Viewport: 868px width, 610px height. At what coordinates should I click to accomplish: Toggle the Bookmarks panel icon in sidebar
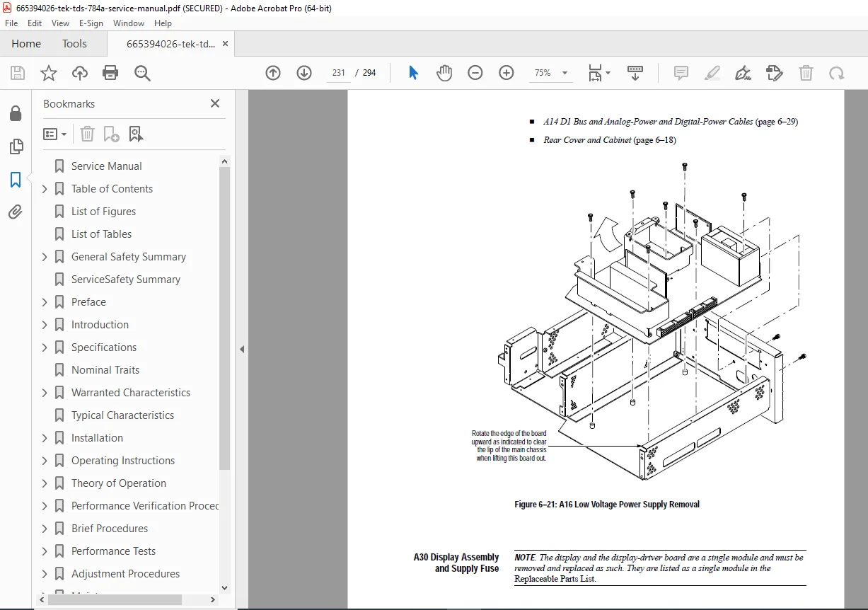[16, 179]
